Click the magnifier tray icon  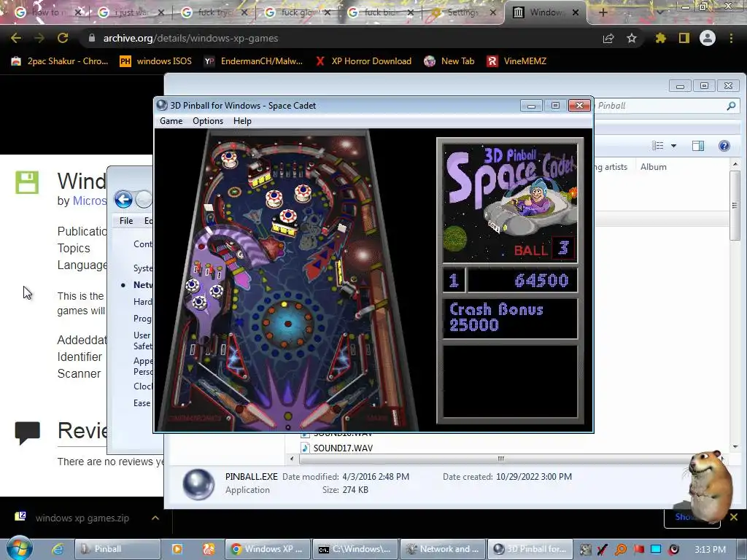(x=621, y=550)
